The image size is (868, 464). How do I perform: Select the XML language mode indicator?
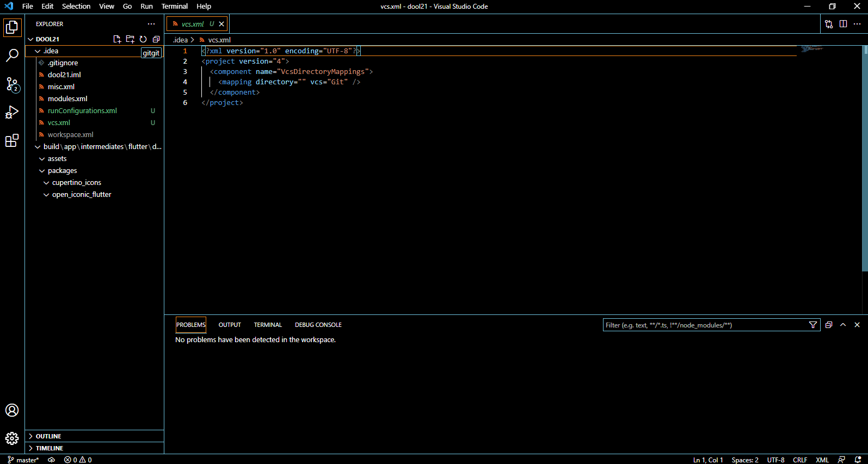822,460
